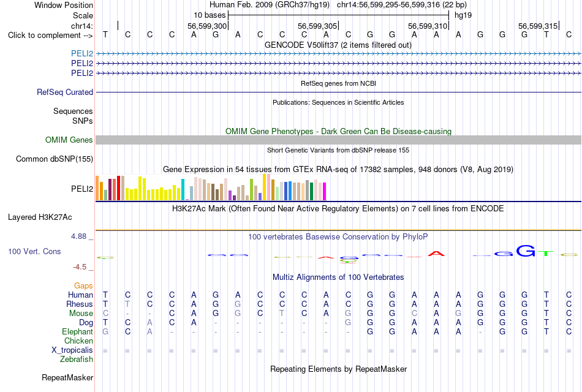
Task: Click the GTEx Gene Expression title
Action: [x=338, y=170]
